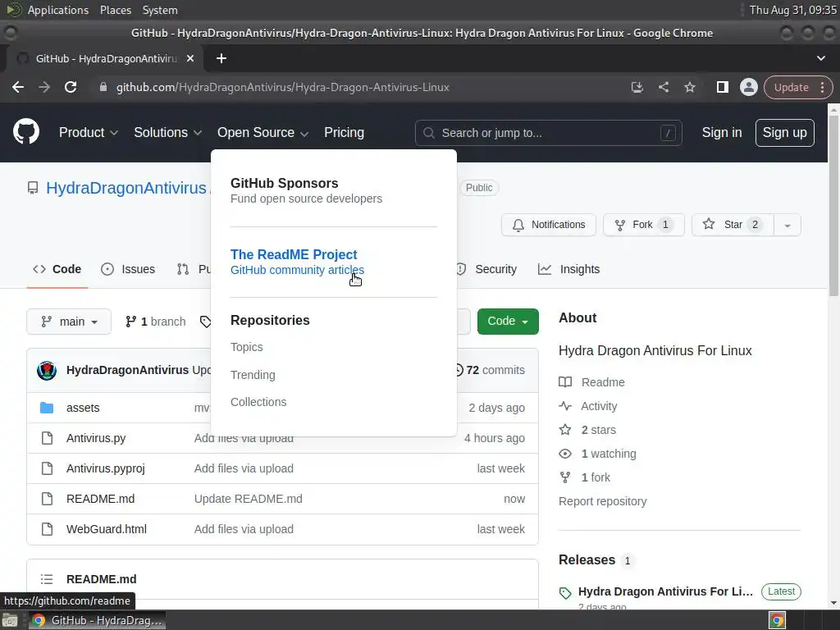Open the Chrome tab search chevron
Viewport: 840px width, 630px height.
820,58
